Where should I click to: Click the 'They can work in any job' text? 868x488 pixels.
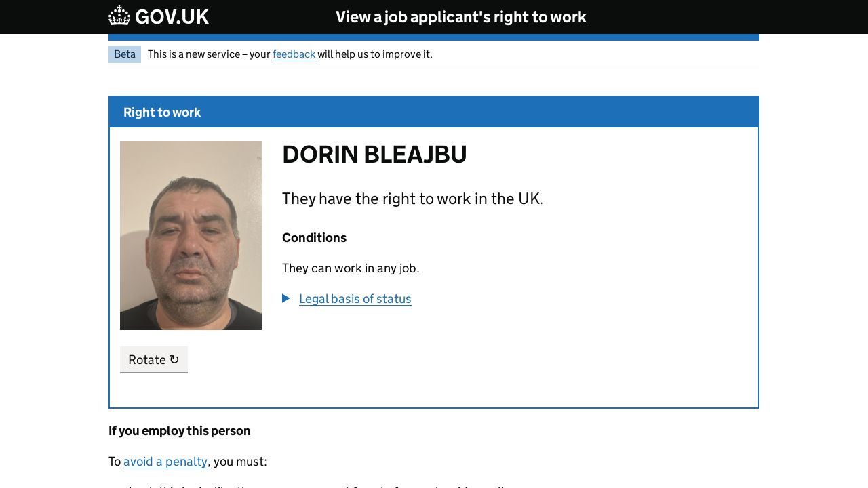pyautogui.click(x=351, y=268)
